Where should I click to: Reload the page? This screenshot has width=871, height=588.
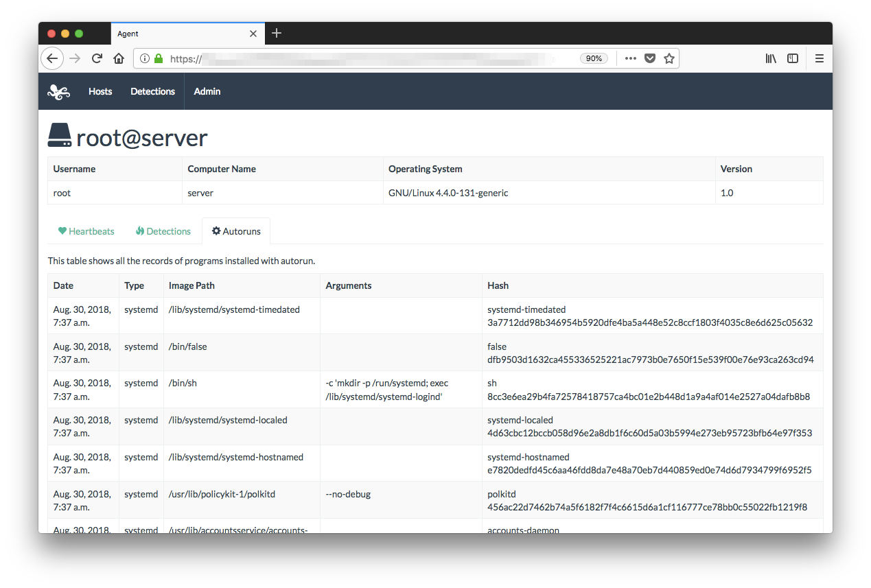click(97, 58)
